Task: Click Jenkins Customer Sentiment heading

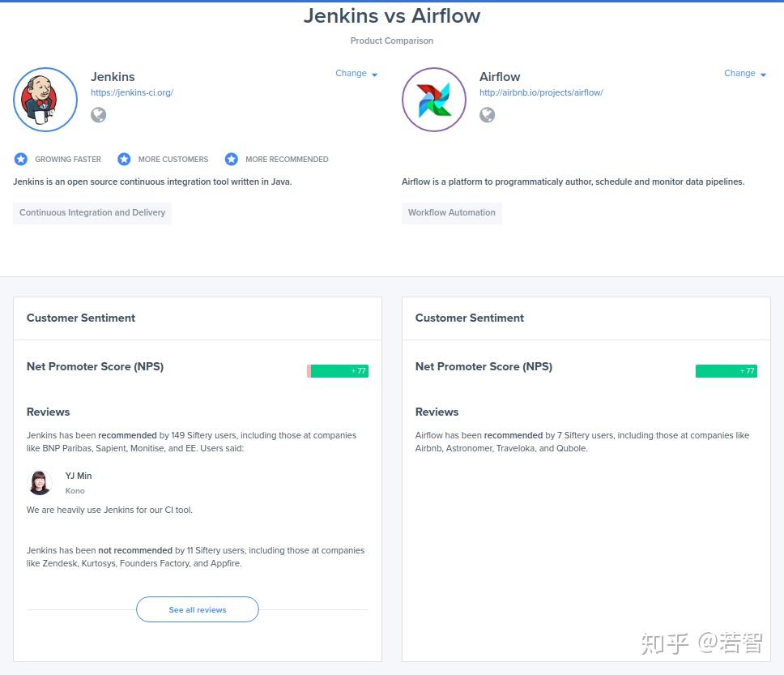Action: tap(80, 318)
